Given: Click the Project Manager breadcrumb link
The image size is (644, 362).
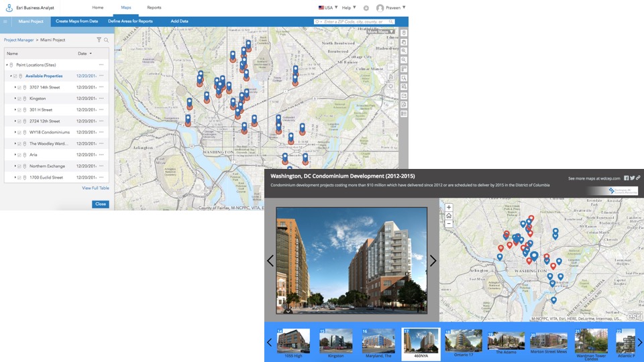Looking at the screenshot, I should point(19,40).
